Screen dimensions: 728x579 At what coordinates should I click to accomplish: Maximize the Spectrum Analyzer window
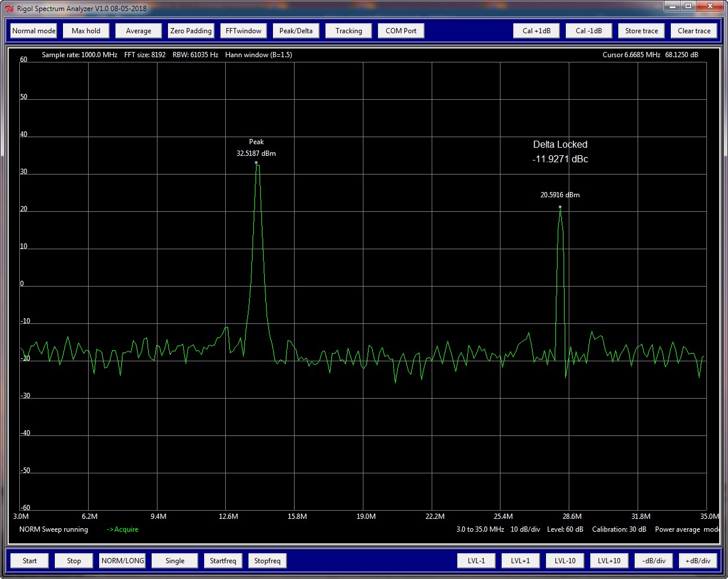(x=688, y=6)
